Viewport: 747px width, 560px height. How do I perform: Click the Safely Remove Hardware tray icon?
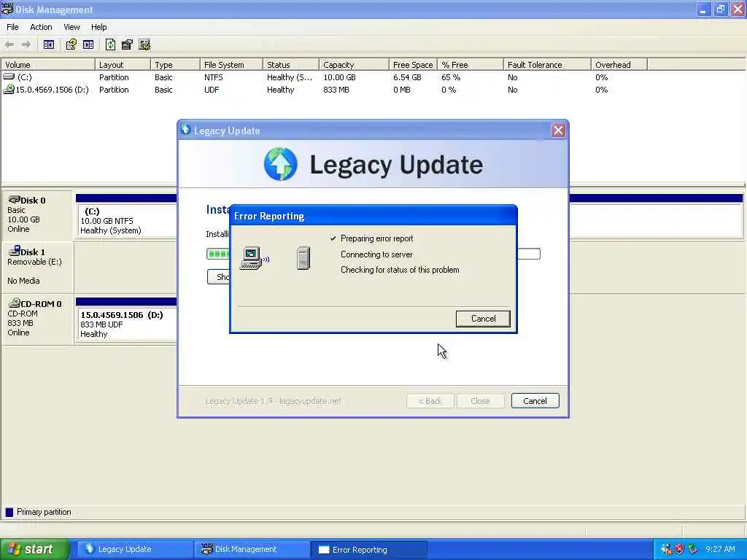click(693, 549)
